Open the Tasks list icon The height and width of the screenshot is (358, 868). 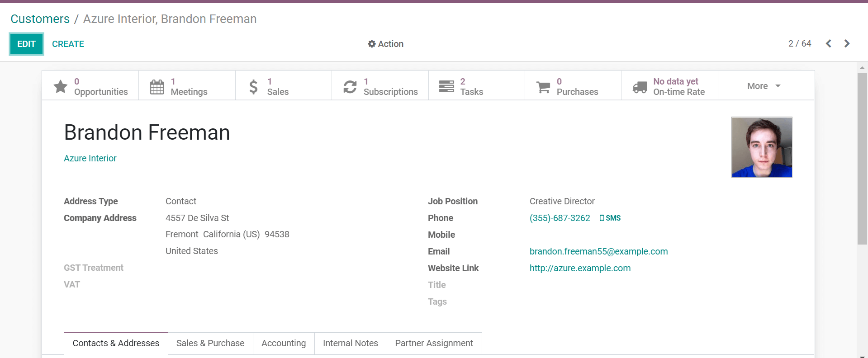coord(446,86)
